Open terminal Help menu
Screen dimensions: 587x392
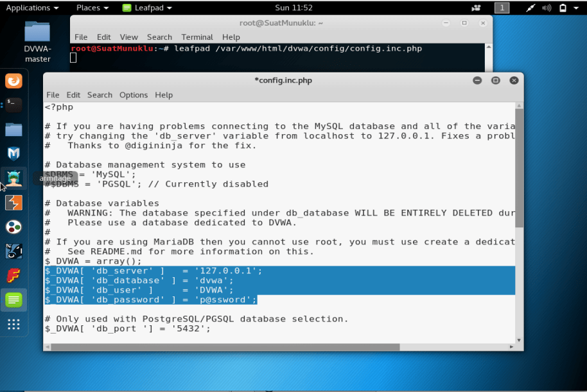[231, 37]
